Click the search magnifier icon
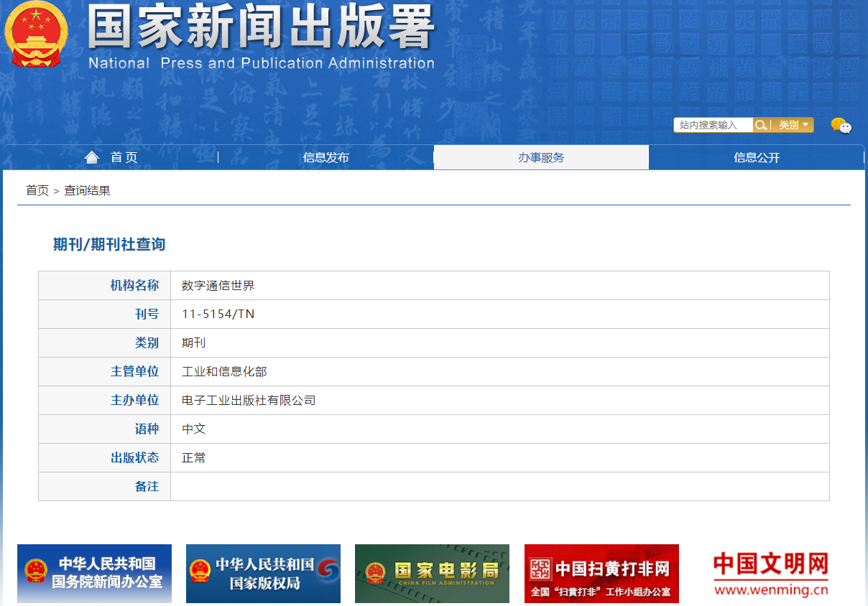Image resolution: width=868 pixels, height=606 pixels. (761, 125)
